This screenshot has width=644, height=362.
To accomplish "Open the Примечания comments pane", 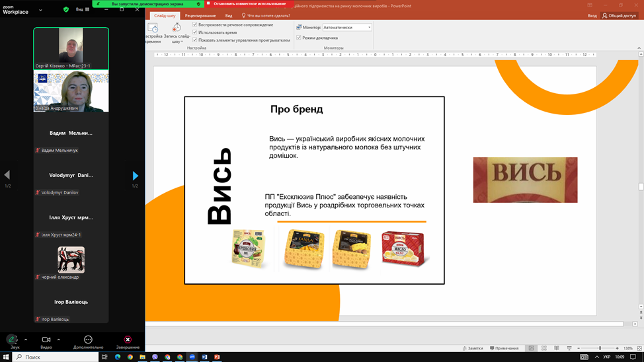I will pyautogui.click(x=504, y=348).
